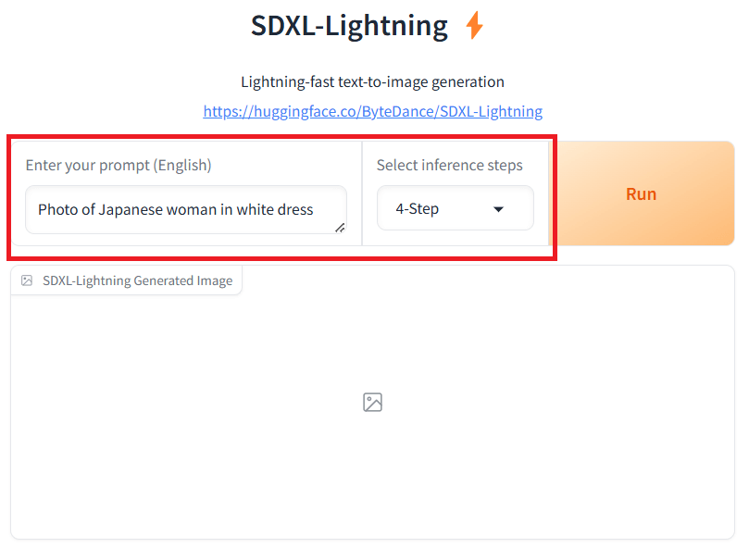Open the huggingface.co ByteDance SDXL-Lightning link
Screen dimensions: 749x560
pyautogui.click(x=372, y=111)
